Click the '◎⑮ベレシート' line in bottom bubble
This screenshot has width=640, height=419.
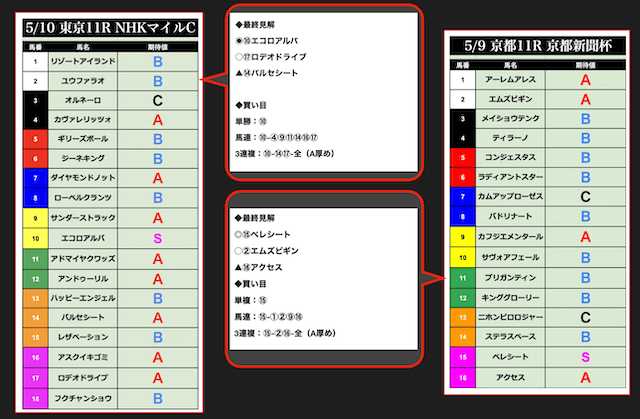(x=262, y=235)
